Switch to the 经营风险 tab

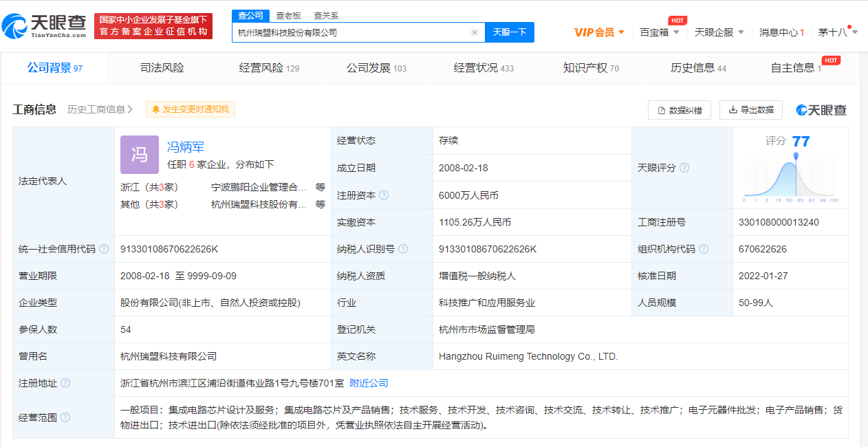pos(270,68)
